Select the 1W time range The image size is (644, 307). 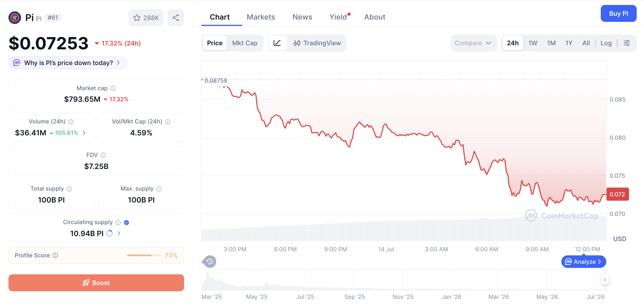[x=533, y=43]
